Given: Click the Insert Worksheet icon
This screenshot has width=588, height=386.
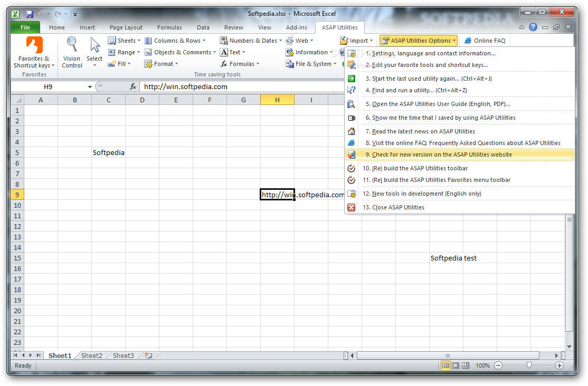Looking at the screenshot, I should tap(149, 355).
